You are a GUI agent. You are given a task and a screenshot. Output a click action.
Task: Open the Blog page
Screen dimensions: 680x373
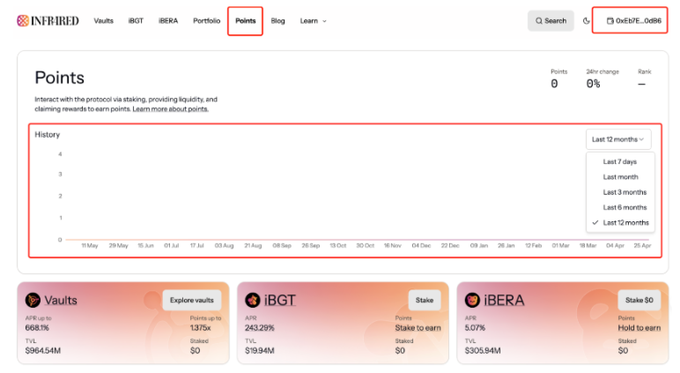pyautogui.click(x=278, y=21)
